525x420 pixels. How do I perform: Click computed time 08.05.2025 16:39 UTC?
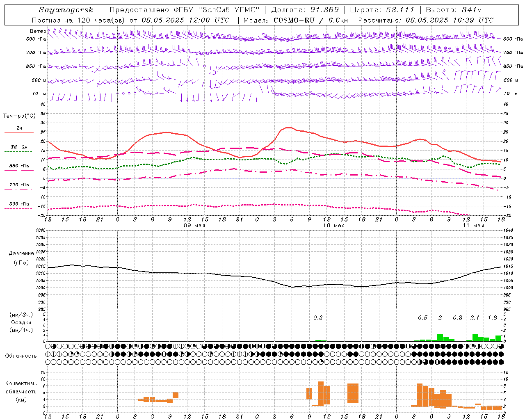[x=450, y=20]
